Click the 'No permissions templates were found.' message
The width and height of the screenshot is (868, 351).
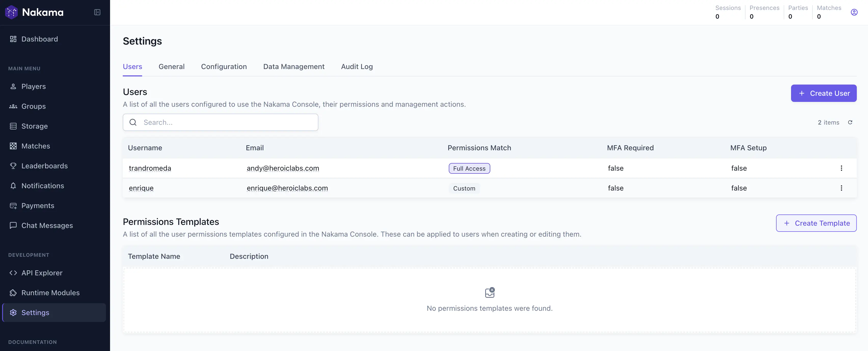[489, 308]
